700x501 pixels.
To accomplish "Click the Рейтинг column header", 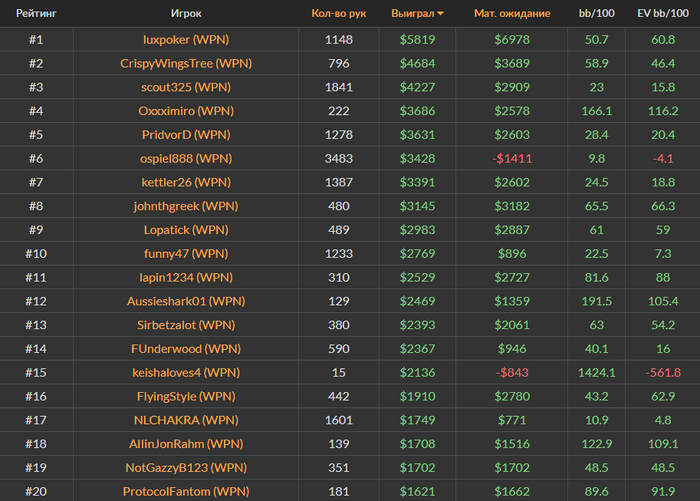I will pos(35,14).
